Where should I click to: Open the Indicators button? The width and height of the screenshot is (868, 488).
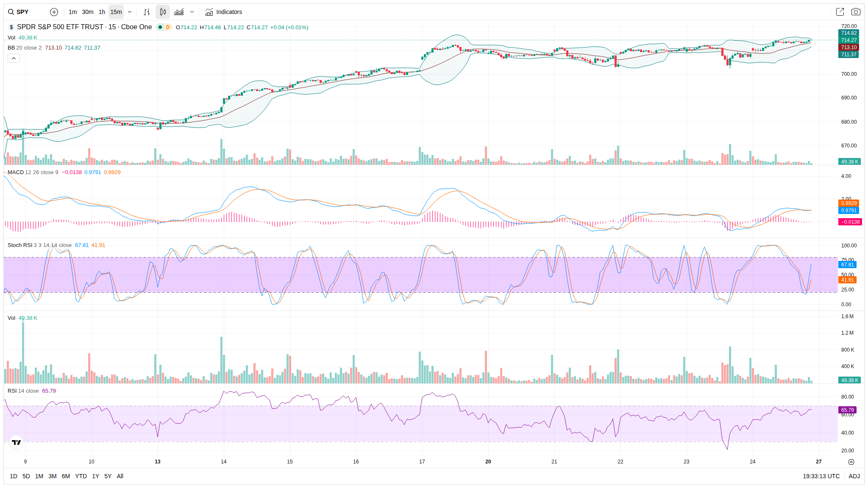click(224, 12)
